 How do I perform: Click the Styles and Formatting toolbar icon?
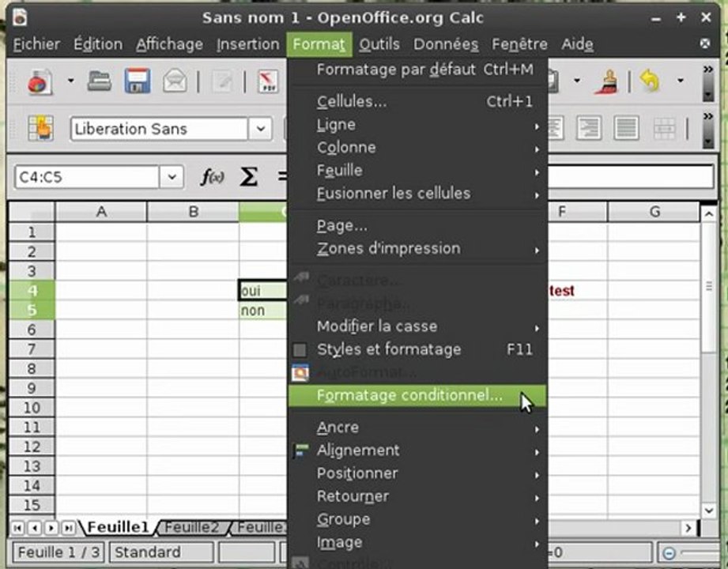[40, 128]
